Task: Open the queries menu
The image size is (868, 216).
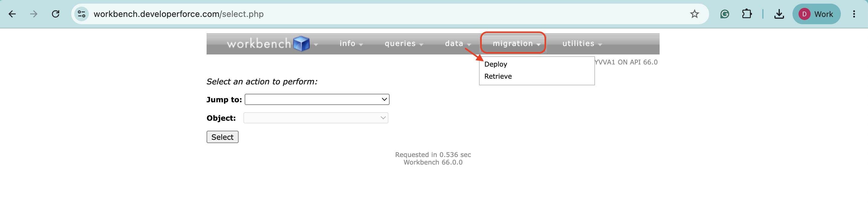Action: click(404, 44)
